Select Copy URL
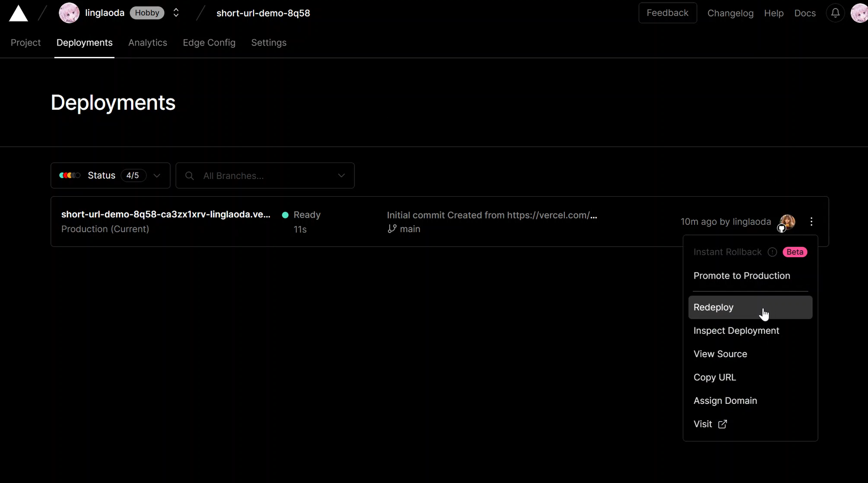 pos(750,377)
